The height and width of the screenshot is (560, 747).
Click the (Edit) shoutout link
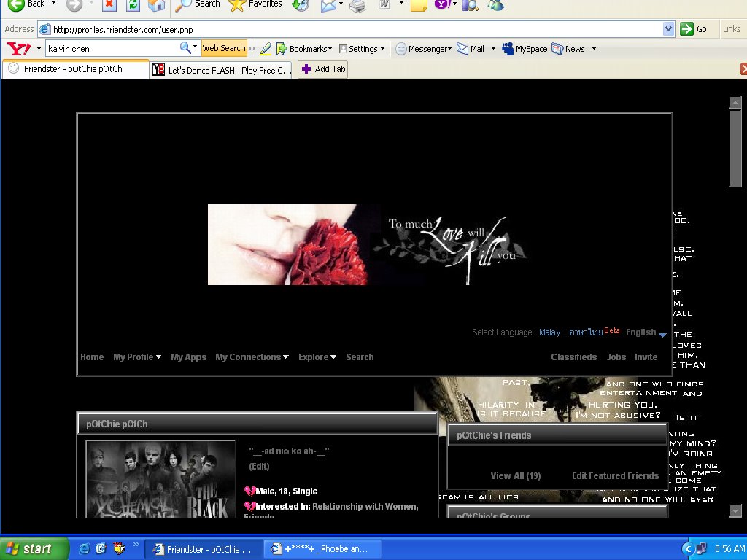(x=259, y=466)
